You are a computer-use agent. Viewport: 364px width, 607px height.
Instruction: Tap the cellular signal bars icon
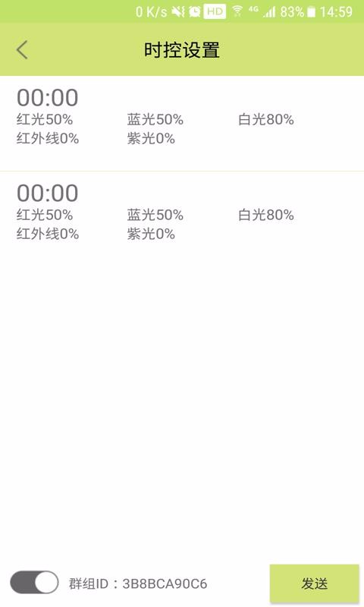coord(269,12)
